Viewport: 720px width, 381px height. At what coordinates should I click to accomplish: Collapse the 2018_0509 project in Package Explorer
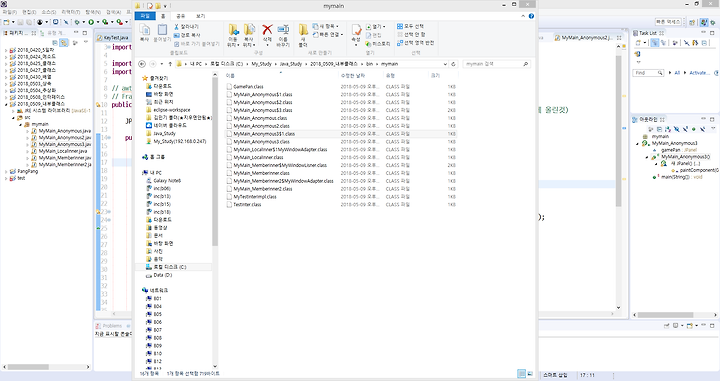tap(6, 104)
